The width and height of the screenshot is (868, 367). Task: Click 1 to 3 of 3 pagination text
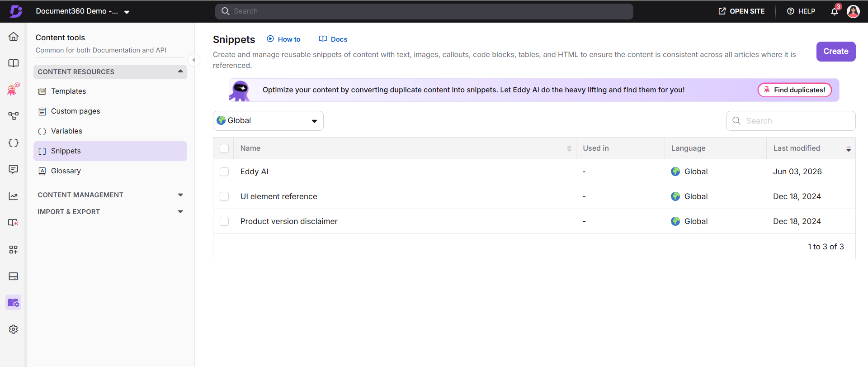(826, 247)
